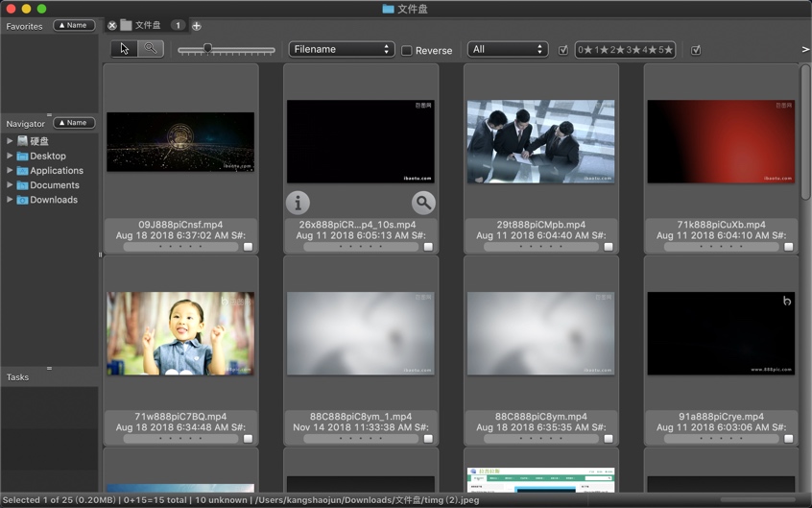Click the filename 88C888piC8ym.mp4
This screenshot has height=508, width=812.
pos(540,416)
